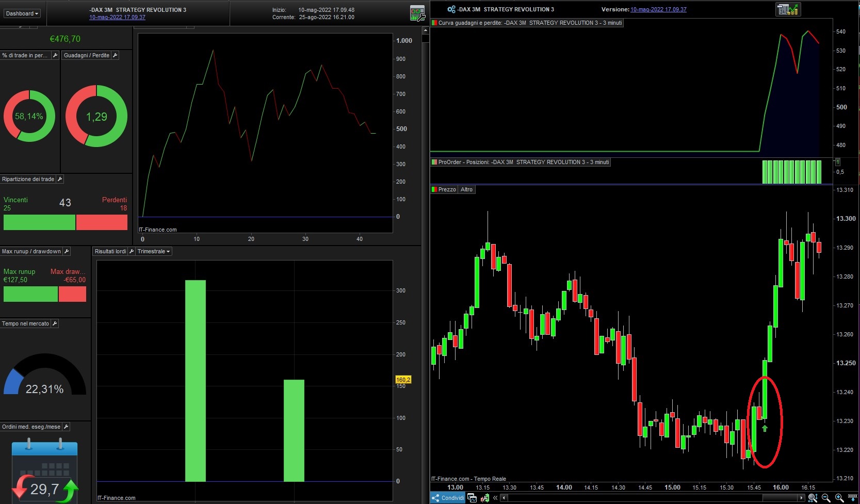Screen dimensions: 860x504
Task: Select the Altro tab on the price chart
Action: point(466,189)
